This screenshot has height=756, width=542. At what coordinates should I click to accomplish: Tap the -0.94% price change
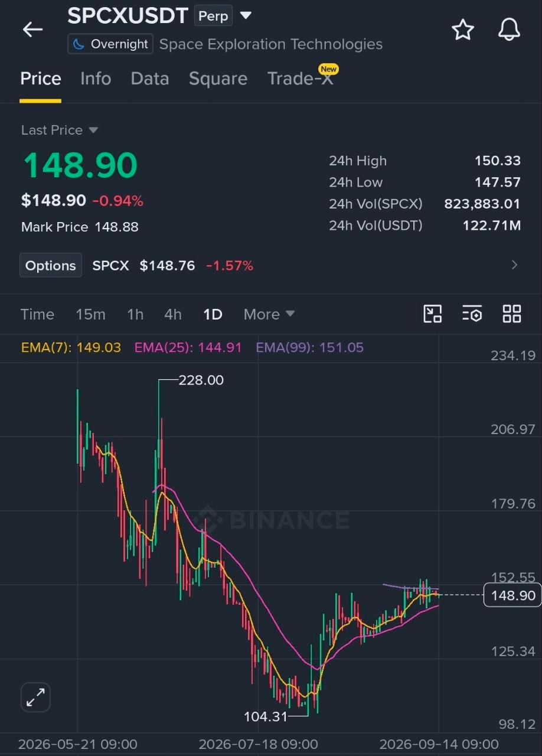[118, 201]
